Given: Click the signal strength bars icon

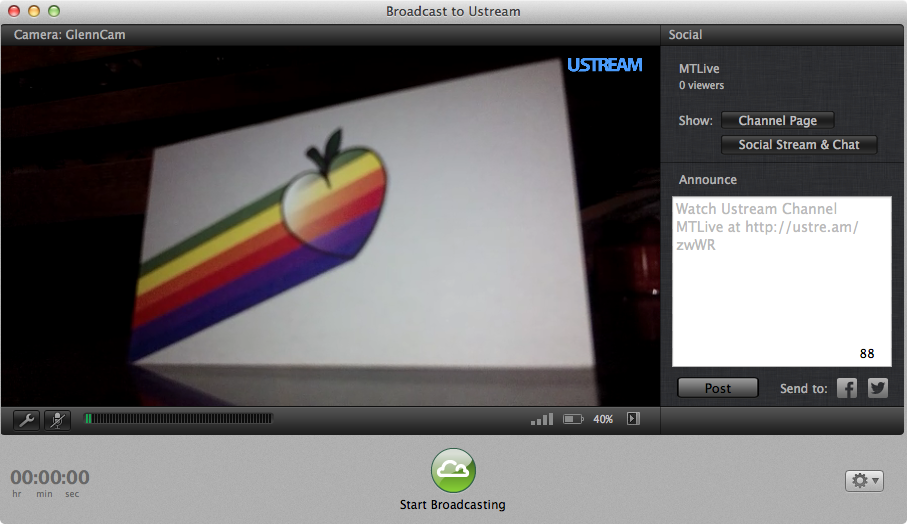Looking at the screenshot, I should (x=541, y=420).
